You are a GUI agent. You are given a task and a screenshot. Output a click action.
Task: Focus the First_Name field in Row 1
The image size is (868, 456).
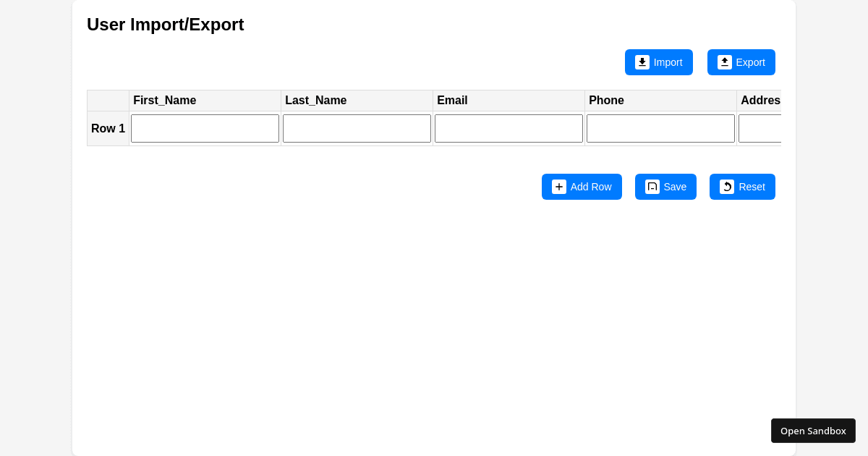[x=205, y=129]
